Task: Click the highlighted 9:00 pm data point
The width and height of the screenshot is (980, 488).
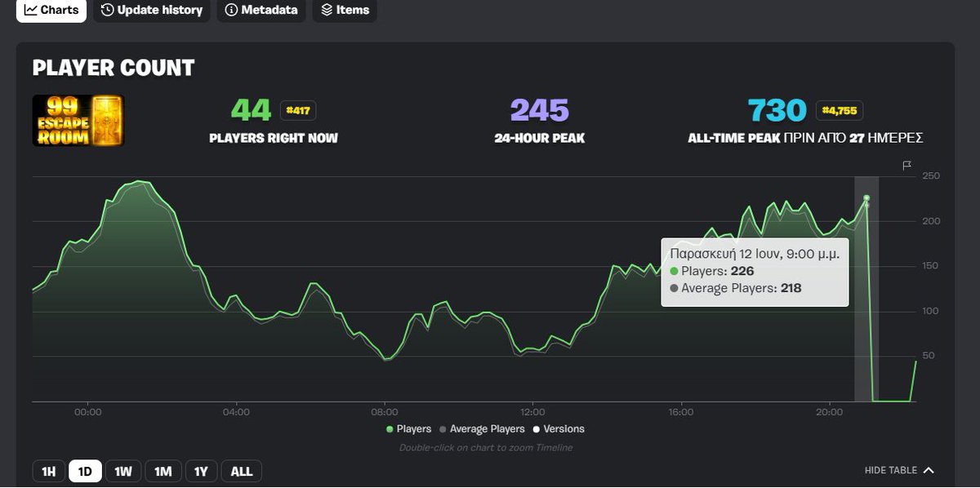Action: point(866,198)
